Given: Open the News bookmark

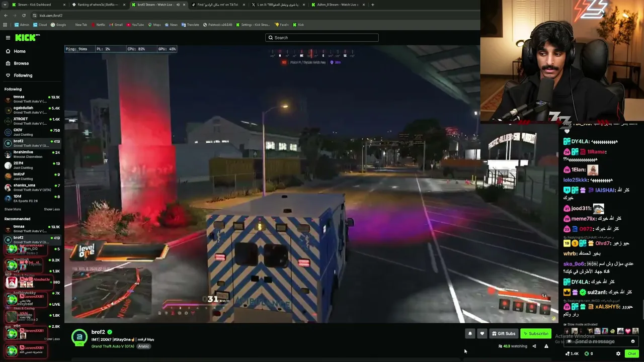Looking at the screenshot, I should point(172,25).
